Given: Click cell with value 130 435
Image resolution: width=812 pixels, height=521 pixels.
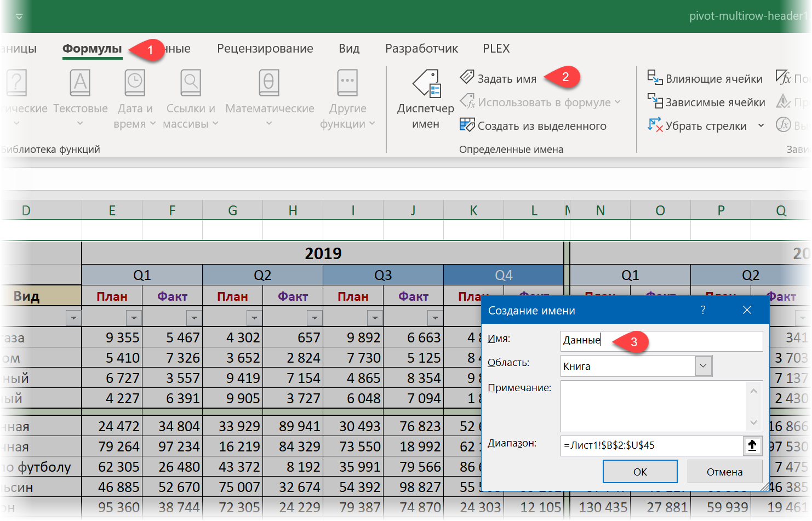Looking at the screenshot, I should (601, 507).
